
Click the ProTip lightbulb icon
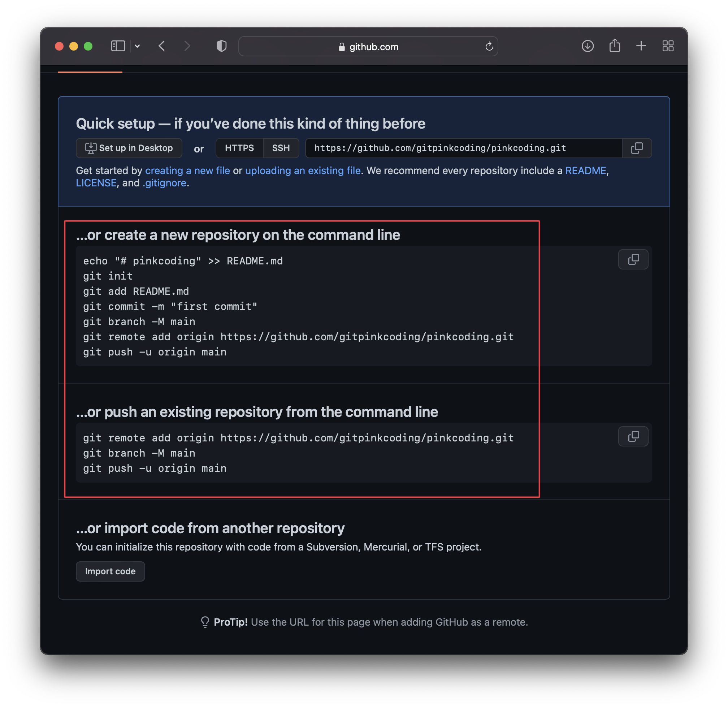(205, 622)
